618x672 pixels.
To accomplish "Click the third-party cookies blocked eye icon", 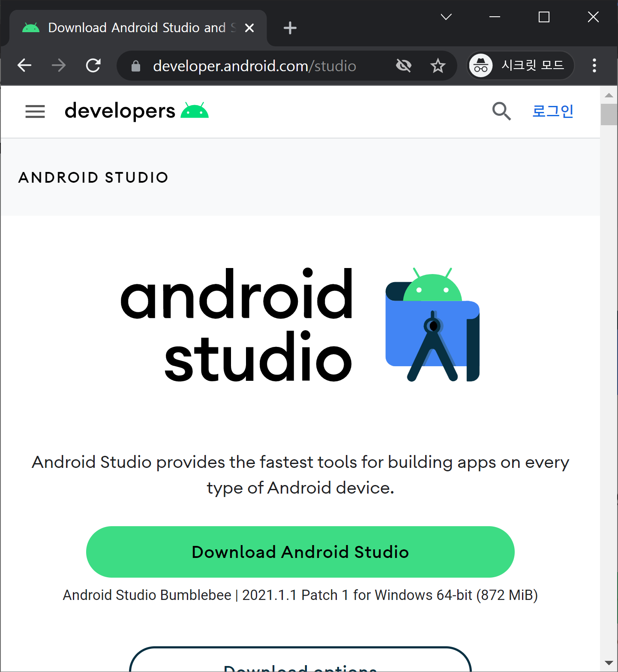I will tap(404, 66).
